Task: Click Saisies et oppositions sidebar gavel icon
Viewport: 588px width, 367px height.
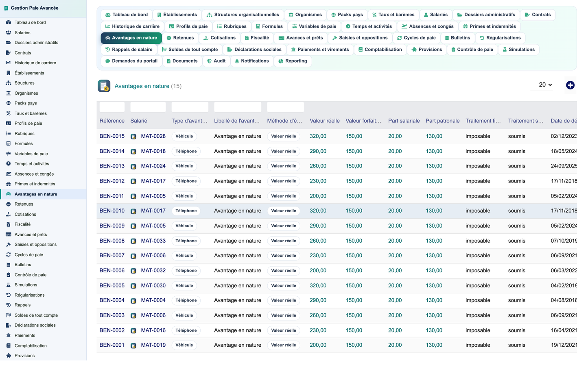Action: (x=9, y=245)
